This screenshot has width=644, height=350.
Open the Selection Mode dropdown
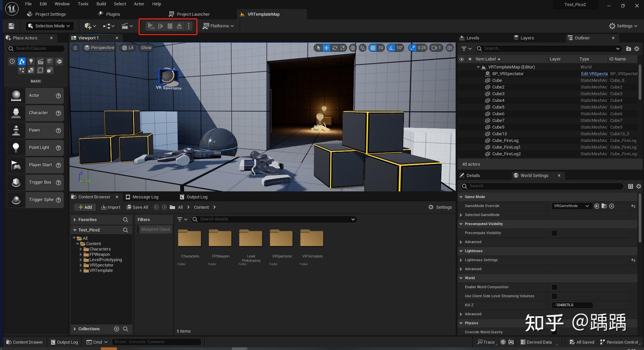click(x=50, y=26)
